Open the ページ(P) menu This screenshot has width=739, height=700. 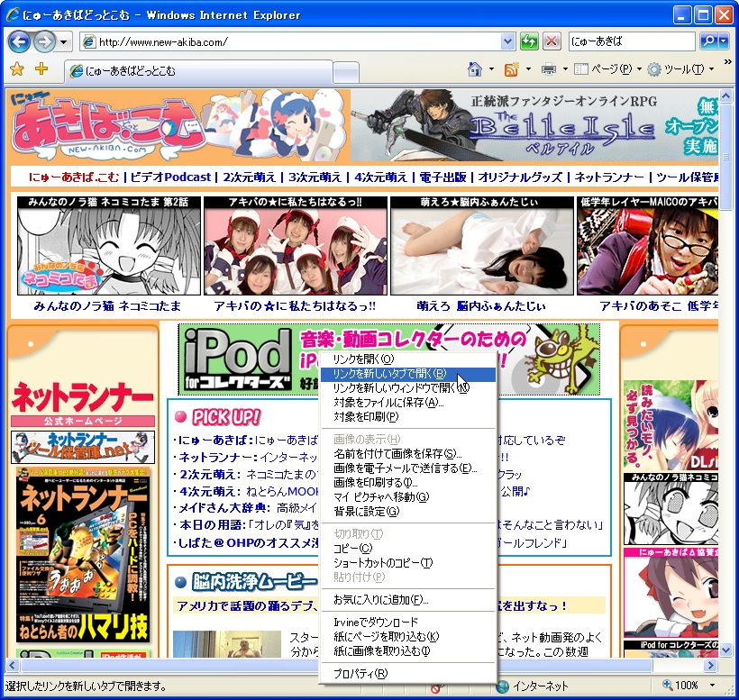point(608,69)
